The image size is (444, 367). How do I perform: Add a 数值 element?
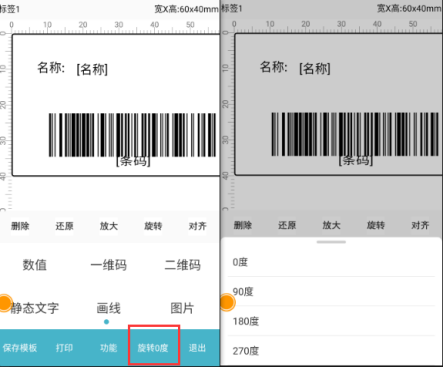[x=35, y=265]
